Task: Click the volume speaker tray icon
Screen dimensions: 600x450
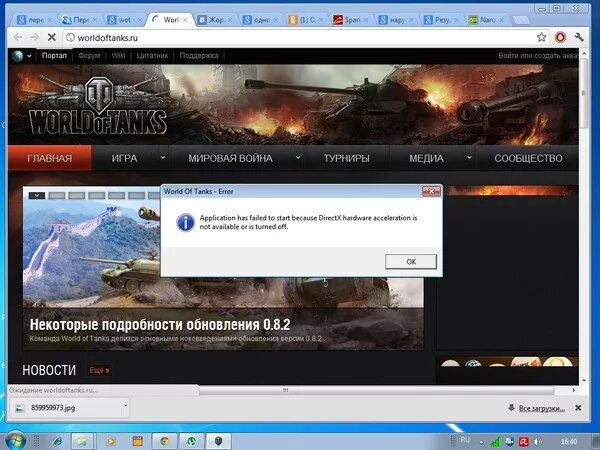Action: pos(537,442)
